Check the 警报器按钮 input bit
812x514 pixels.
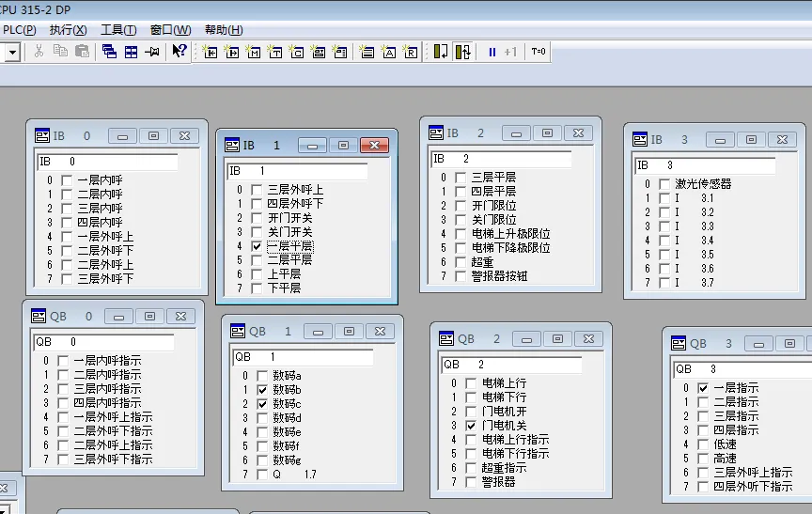point(461,276)
